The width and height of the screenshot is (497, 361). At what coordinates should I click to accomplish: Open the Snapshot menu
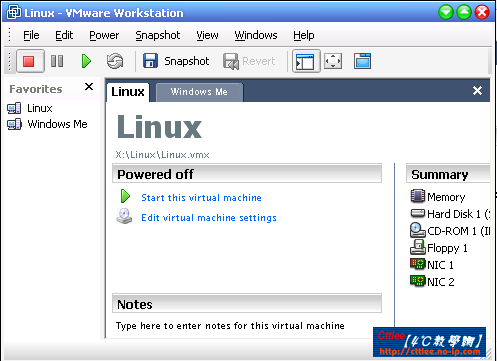[158, 35]
